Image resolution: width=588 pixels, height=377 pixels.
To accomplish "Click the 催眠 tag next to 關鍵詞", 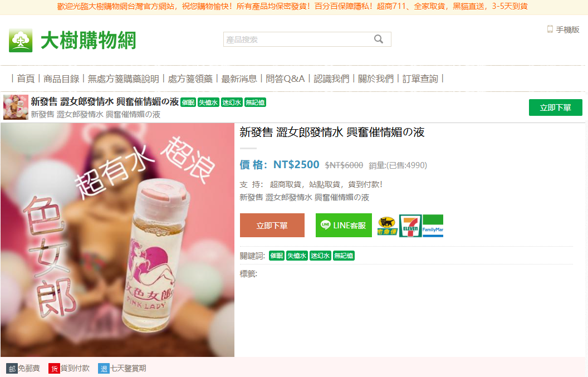I will tap(277, 256).
